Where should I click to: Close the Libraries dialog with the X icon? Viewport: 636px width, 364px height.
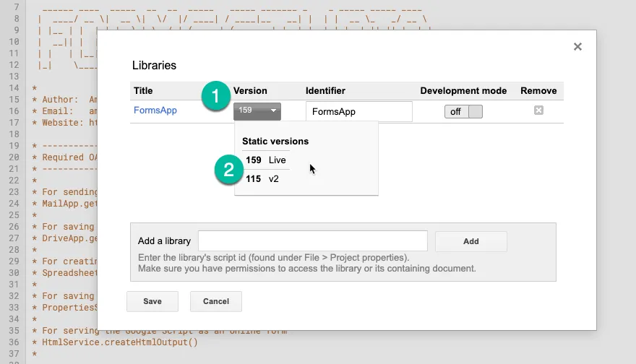point(577,47)
